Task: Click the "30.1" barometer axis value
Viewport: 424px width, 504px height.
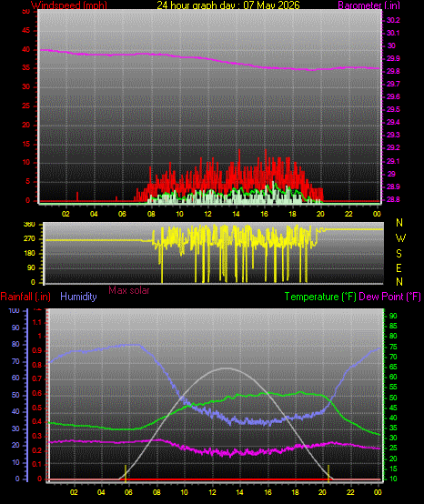Action: [x=393, y=33]
